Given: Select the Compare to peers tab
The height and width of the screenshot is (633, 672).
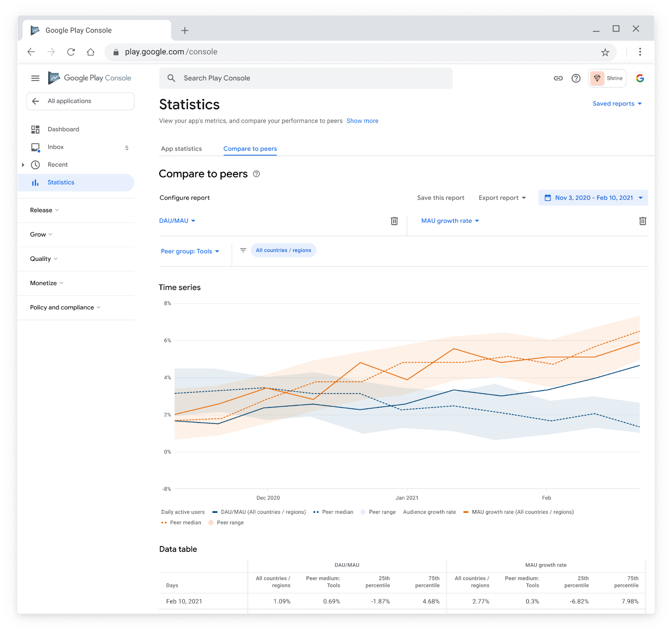Looking at the screenshot, I should coord(250,149).
